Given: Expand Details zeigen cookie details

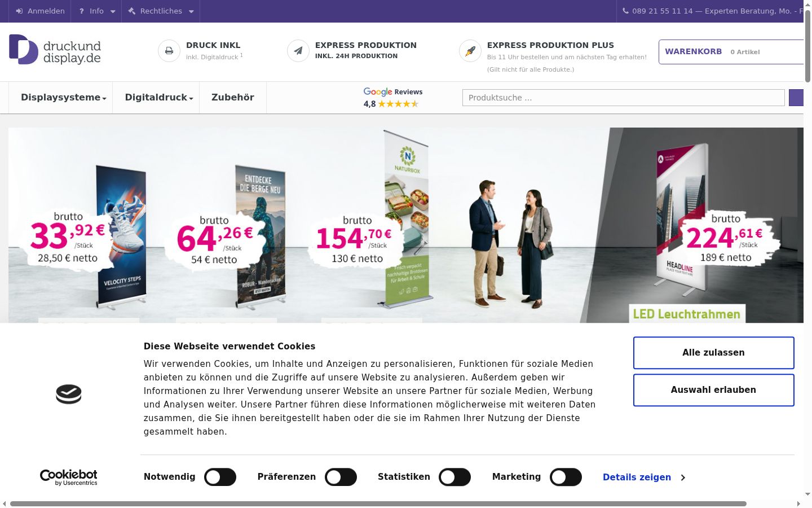Looking at the screenshot, I should 644,478.
